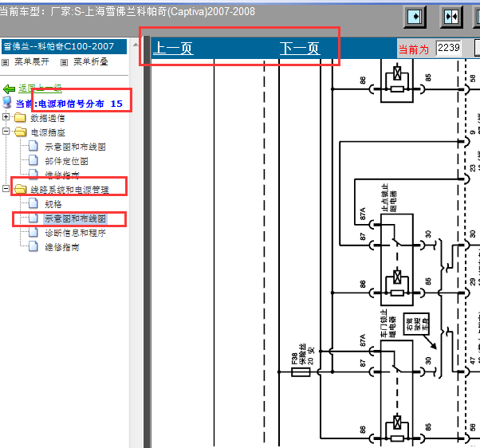Open 维修指南 under 线路系统和电源管理
Viewport: 480px width, 448px height.
coord(62,247)
